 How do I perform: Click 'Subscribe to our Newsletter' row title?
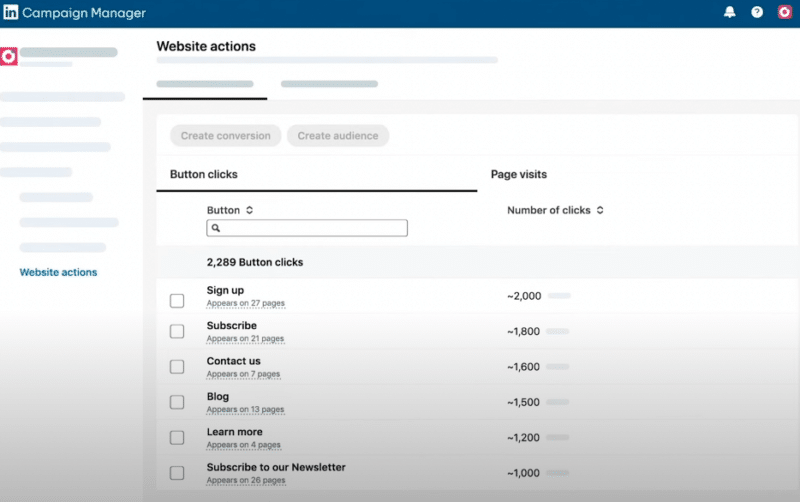pos(276,467)
